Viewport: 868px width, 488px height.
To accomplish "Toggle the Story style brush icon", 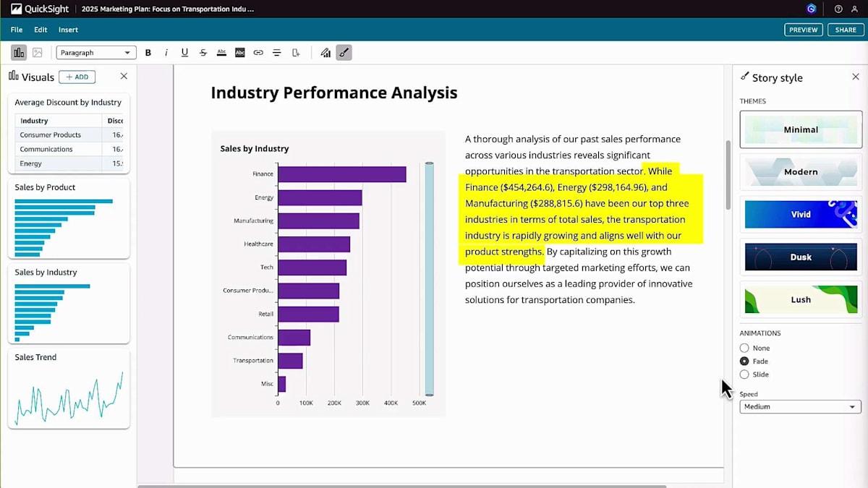I will click(344, 53).
